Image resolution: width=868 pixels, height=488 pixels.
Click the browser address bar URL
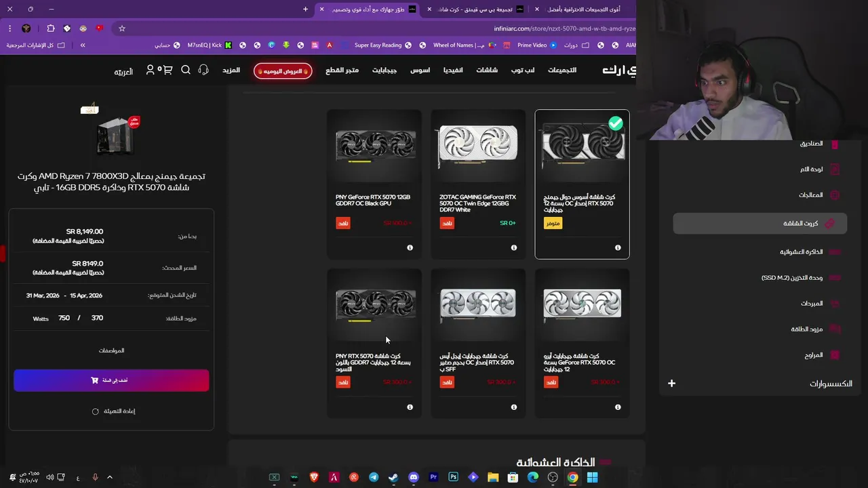565,28
